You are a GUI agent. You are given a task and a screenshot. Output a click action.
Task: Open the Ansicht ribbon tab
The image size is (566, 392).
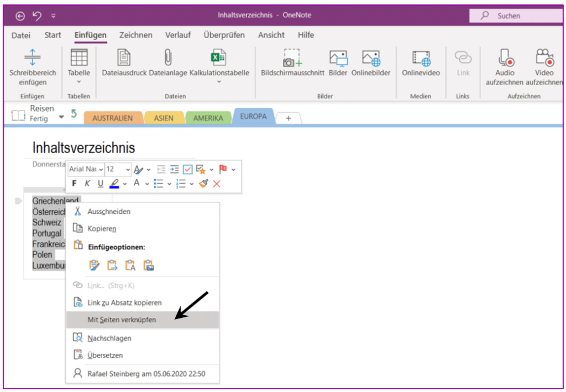point(271,35)
